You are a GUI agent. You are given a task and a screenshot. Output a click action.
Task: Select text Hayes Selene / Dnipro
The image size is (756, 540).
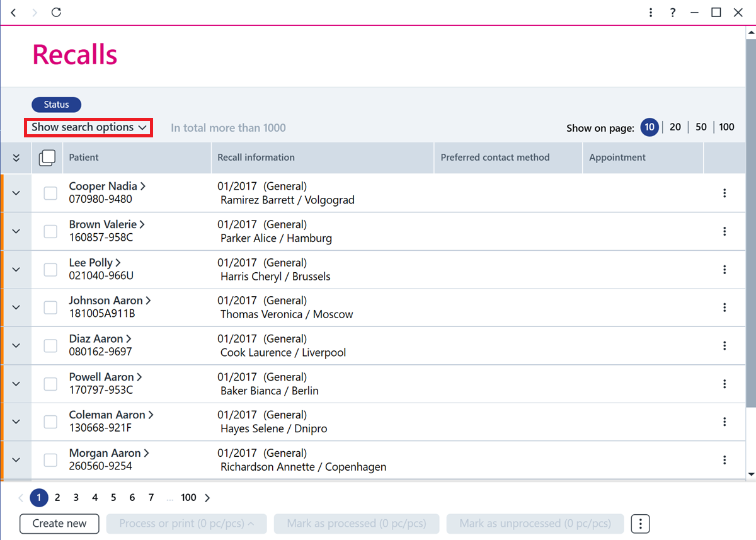pyautogui.click(x=273, y=429)
